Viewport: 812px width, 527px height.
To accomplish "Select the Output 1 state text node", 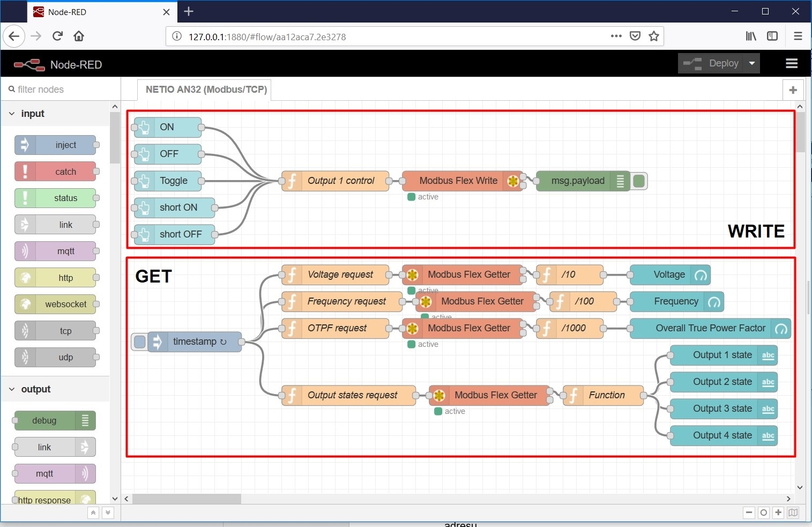I will 724,355.
